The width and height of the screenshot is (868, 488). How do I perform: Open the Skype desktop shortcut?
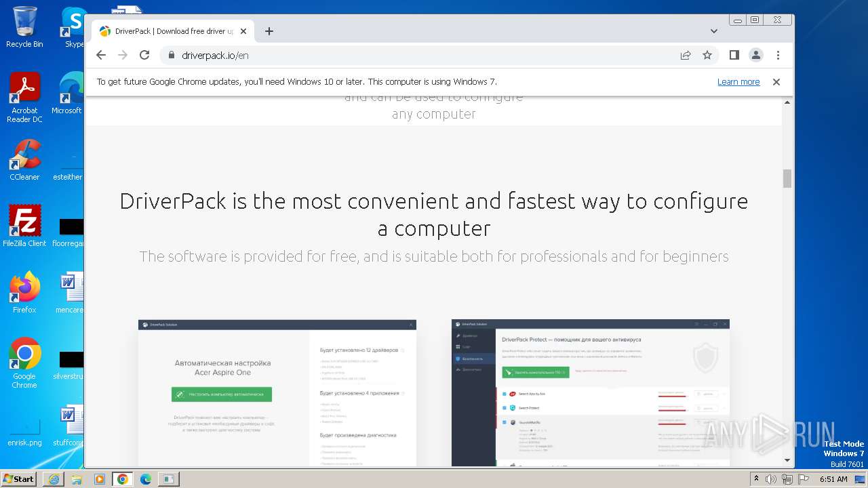point(73,27)
